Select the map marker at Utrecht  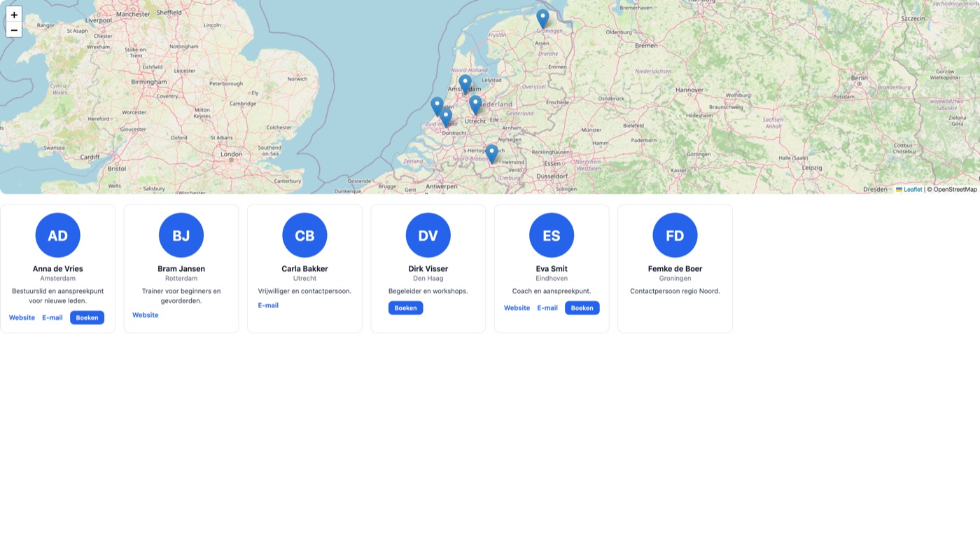[x=475, y=105]
